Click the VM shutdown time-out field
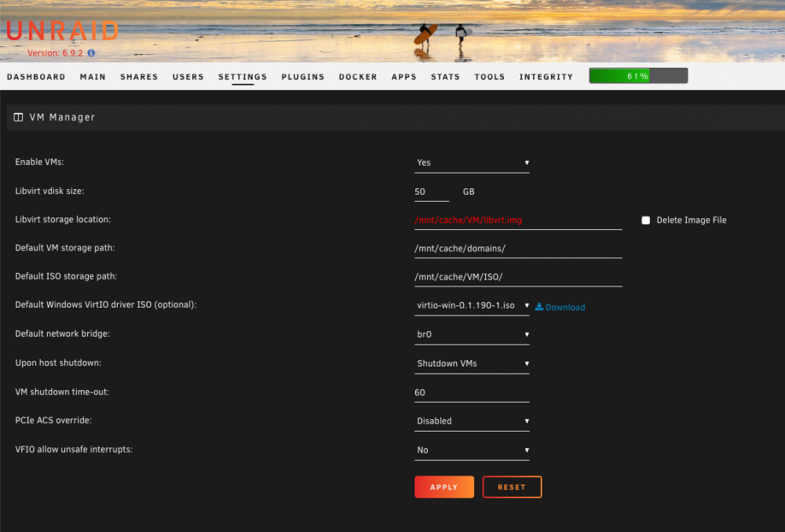The width and height of the screenshot is (785, 532). pos(472,392)
